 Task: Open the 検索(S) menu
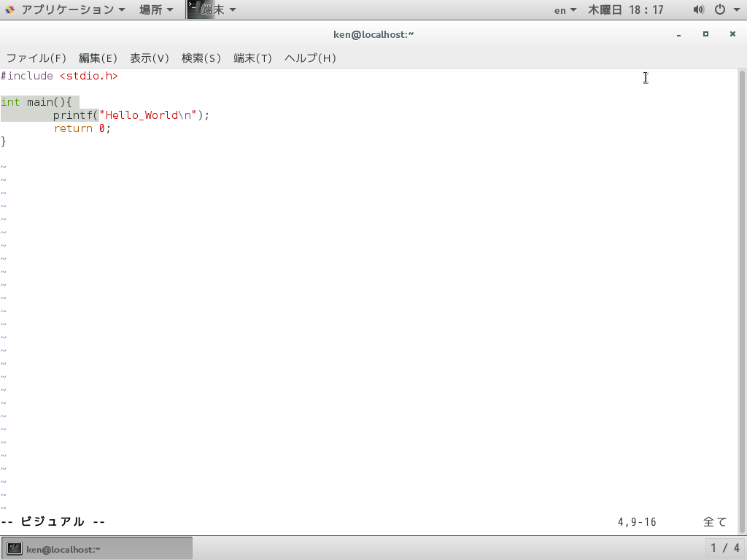pos(201,58)
